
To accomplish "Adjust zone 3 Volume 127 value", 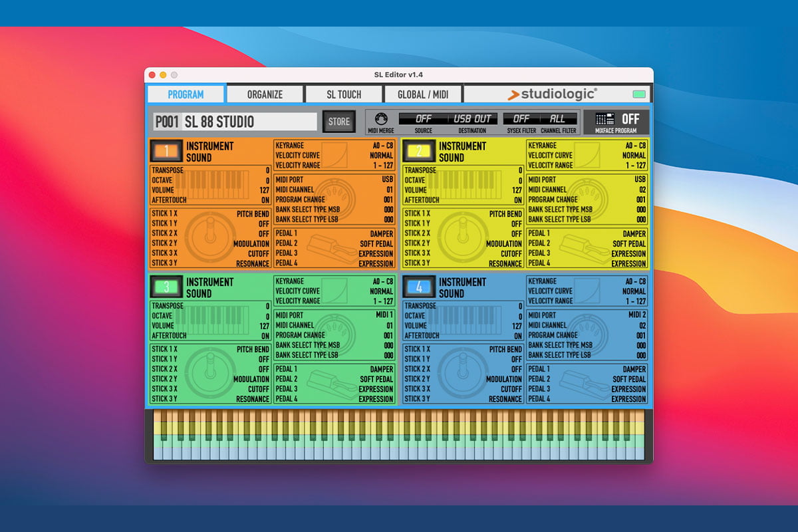I will coord(264,326).
